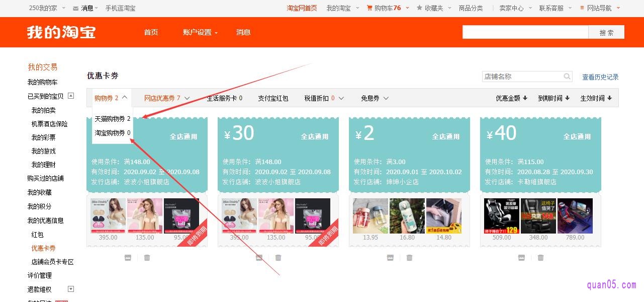Open 我的拍卖 in sidebar
Image resolution: width=644 pixels, height=302 pixels.
(x=44, y=110)
